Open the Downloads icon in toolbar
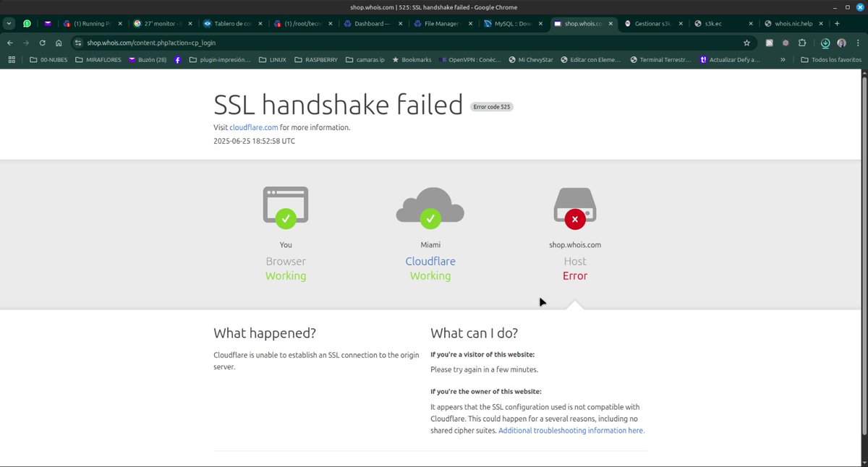 825,43
